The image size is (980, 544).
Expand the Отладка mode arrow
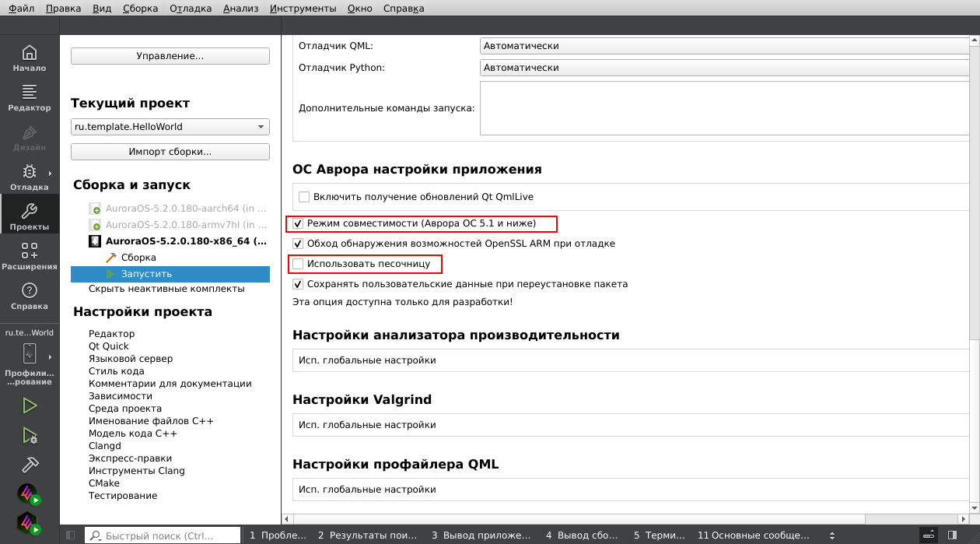coord(51,174)
